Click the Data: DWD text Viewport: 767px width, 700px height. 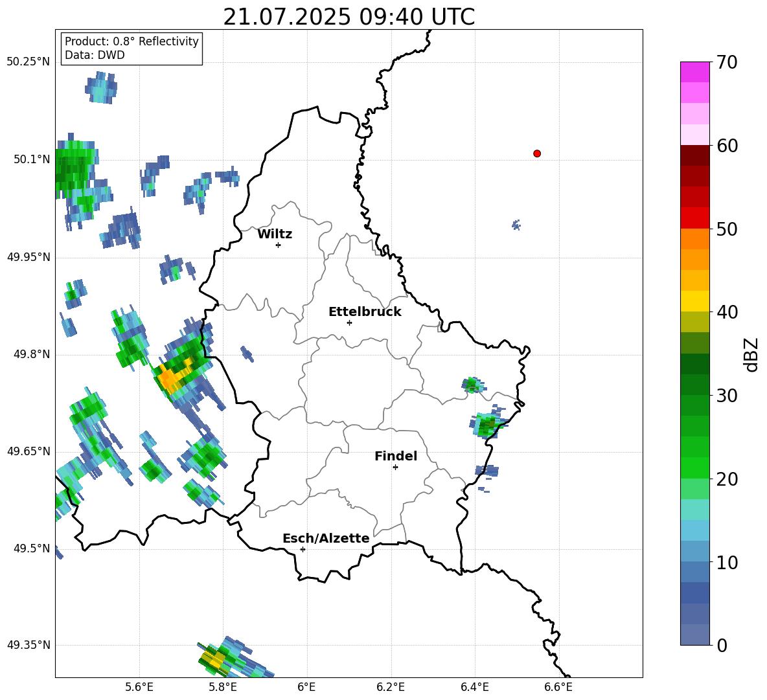(95, 55)
